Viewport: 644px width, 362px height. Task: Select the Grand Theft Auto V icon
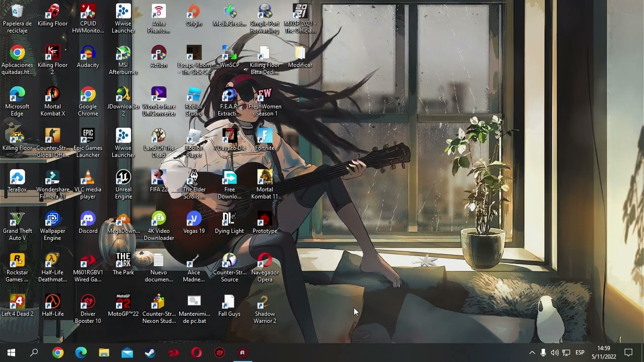click(17, 226)
